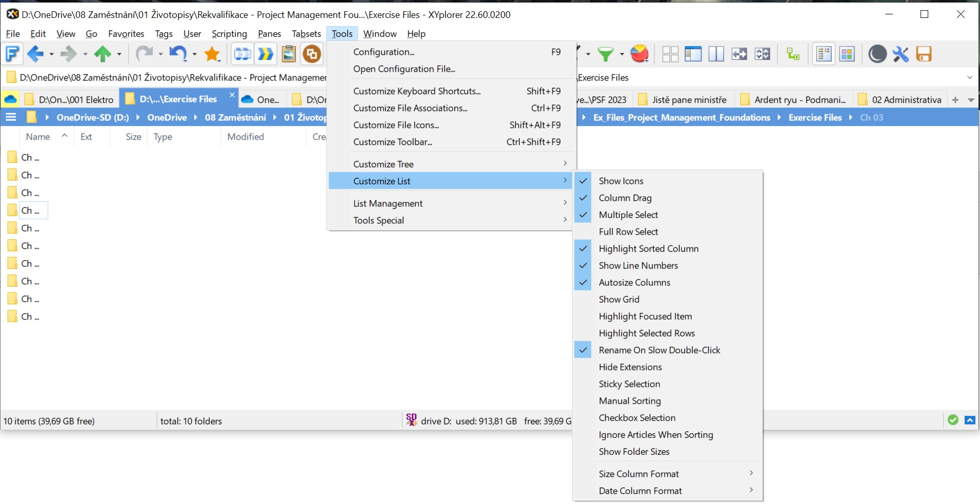The width and height of the screenshot is (980, 504).
Task: Open Configuration from the Tools menu
Action: point(383,51)
